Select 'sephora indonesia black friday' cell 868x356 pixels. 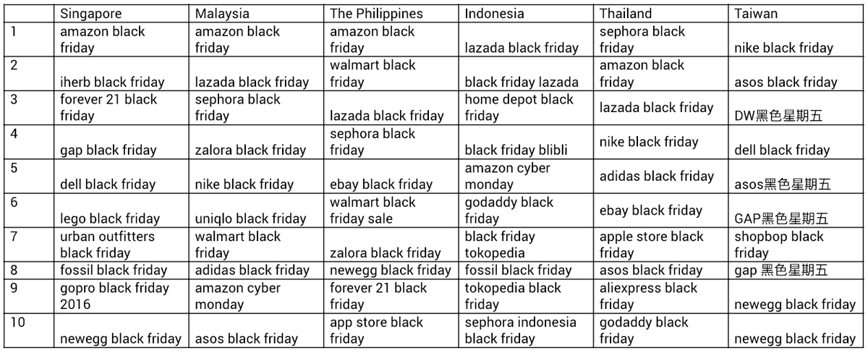tap(528, 331)
